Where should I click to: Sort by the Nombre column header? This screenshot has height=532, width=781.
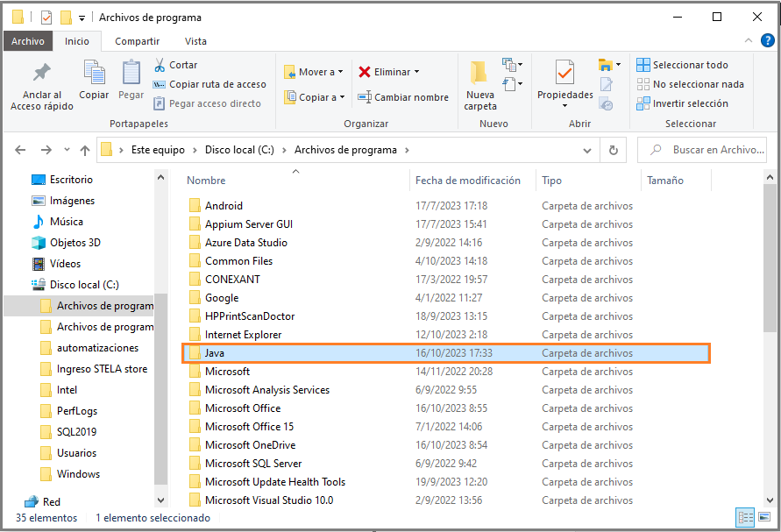(206, 181)
